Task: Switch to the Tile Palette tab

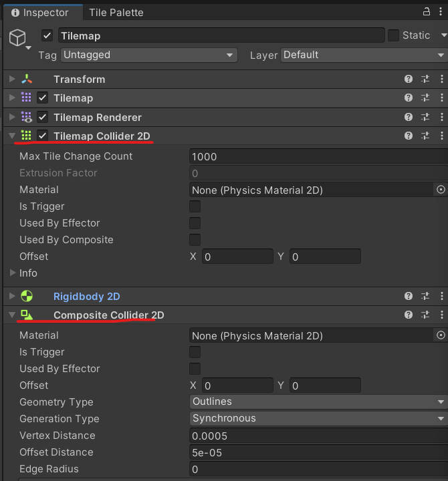Action: (116, 12)
